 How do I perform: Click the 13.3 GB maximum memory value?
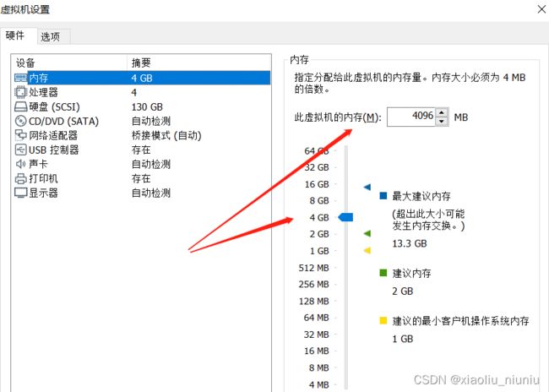(x=410, y=243)
